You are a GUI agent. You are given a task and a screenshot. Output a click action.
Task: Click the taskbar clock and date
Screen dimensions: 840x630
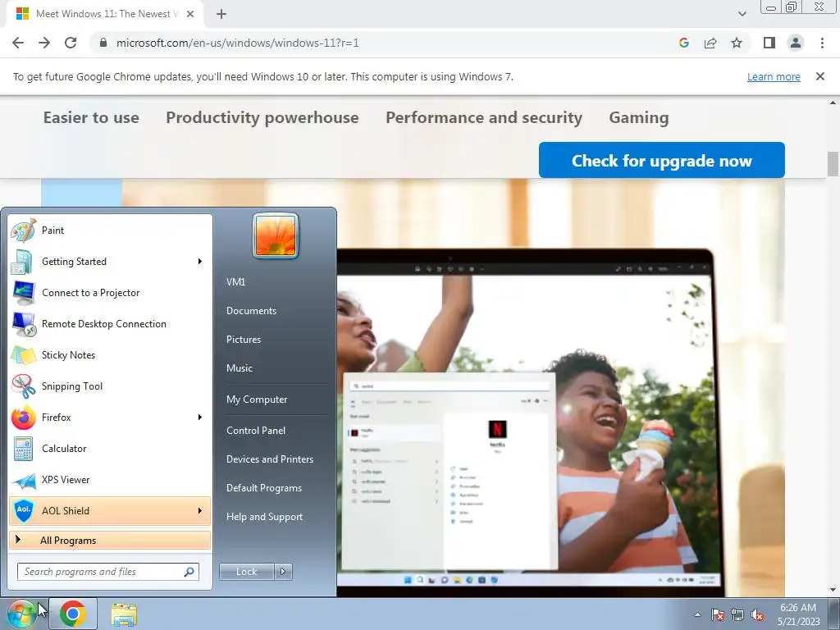pyautogui.click(x=798, y=614)
